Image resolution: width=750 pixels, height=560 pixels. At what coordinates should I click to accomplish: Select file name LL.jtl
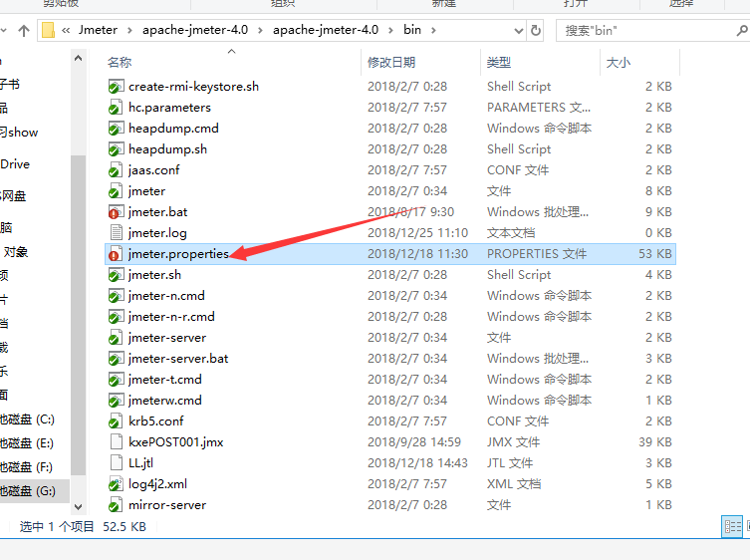pyautogui.click(x=140, y=463)
